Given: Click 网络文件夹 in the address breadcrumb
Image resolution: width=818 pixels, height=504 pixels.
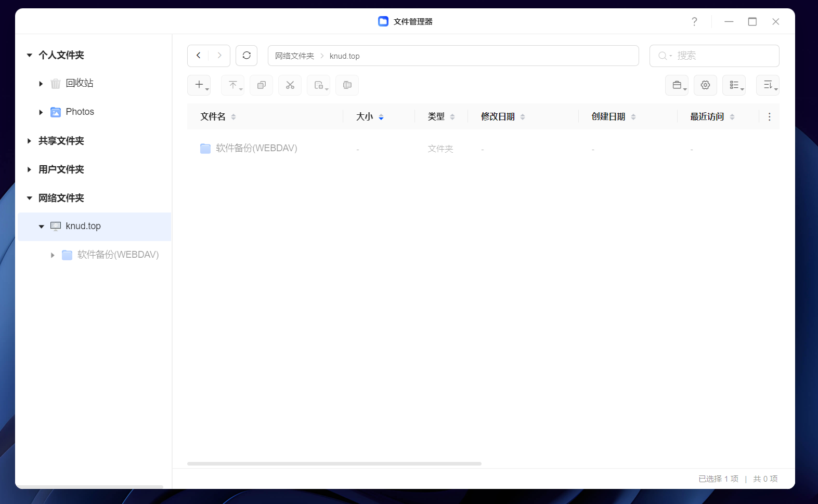Looking at the screenshot, I should click(x=294, y=56).
